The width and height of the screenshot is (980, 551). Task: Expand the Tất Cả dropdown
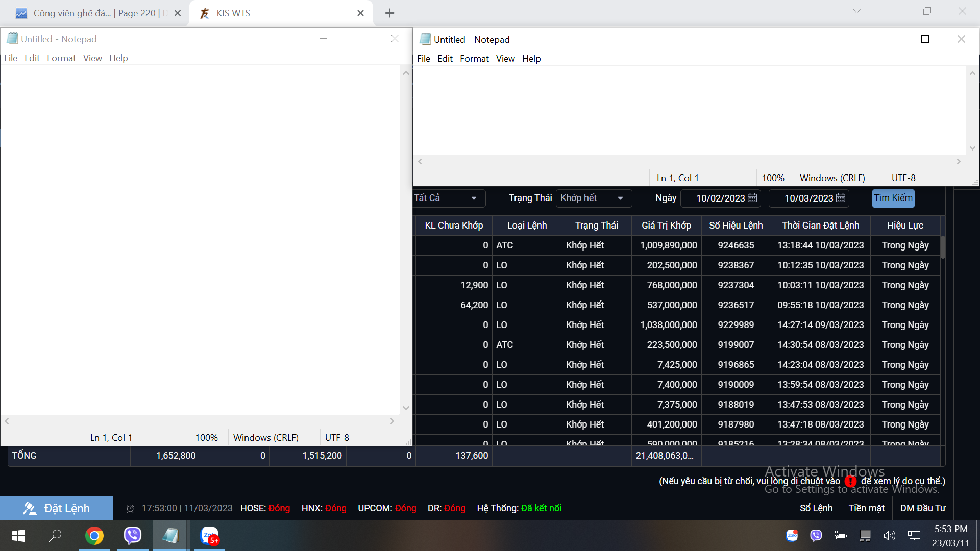tap(474, 198)
